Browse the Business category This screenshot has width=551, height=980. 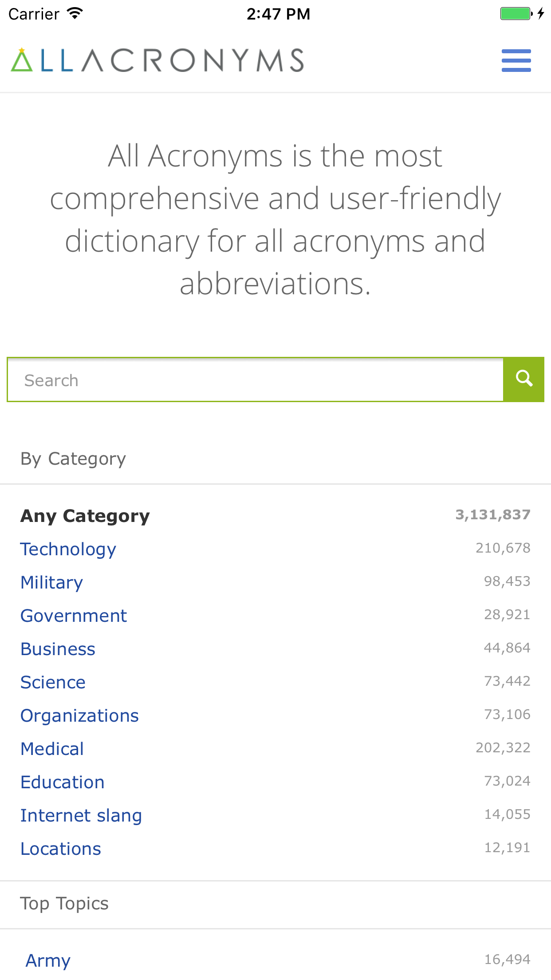58,649
